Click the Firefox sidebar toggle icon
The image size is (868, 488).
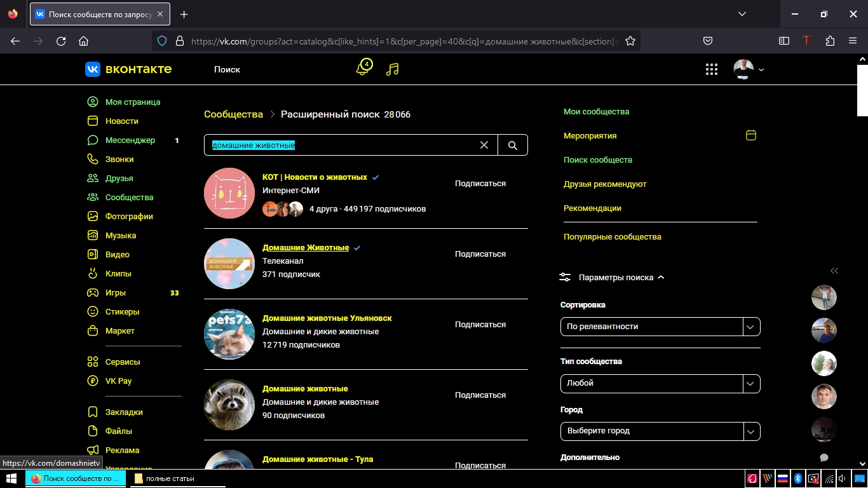pos(784,41)
